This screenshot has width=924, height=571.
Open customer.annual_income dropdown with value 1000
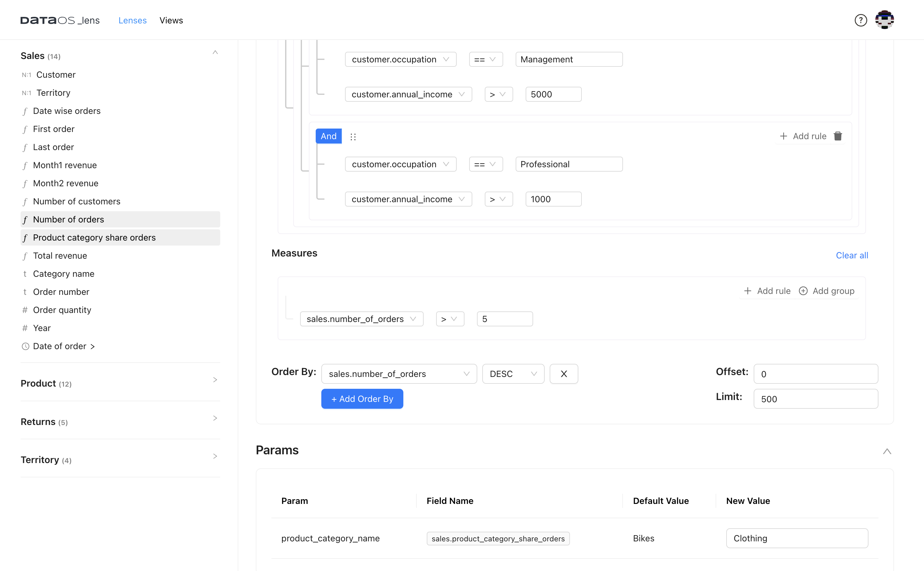click(408, 199)
